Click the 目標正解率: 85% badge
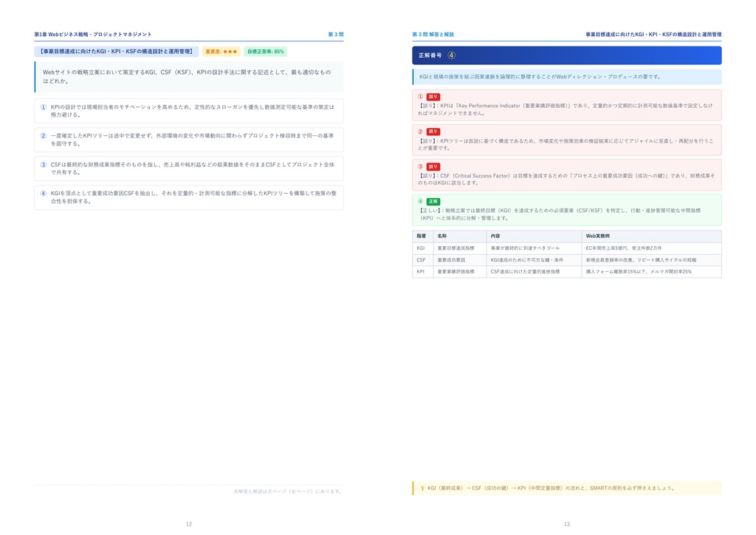This screenshot has width=756, height=535. pos(266,52)
